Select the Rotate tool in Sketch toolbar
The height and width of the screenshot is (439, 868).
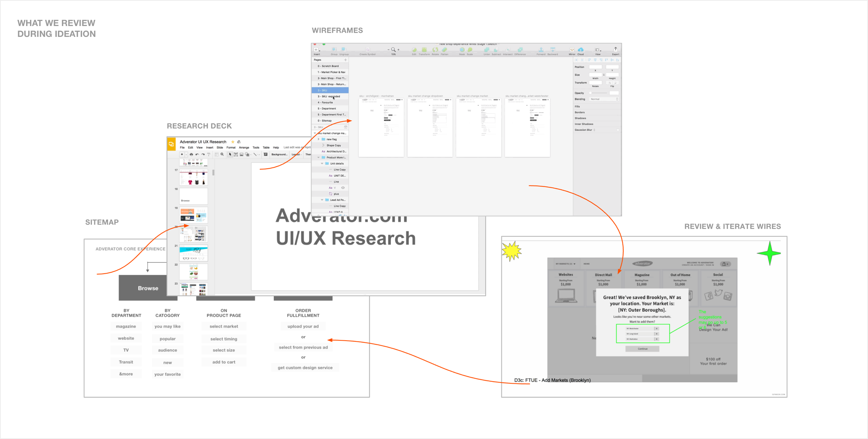[435, 50]
